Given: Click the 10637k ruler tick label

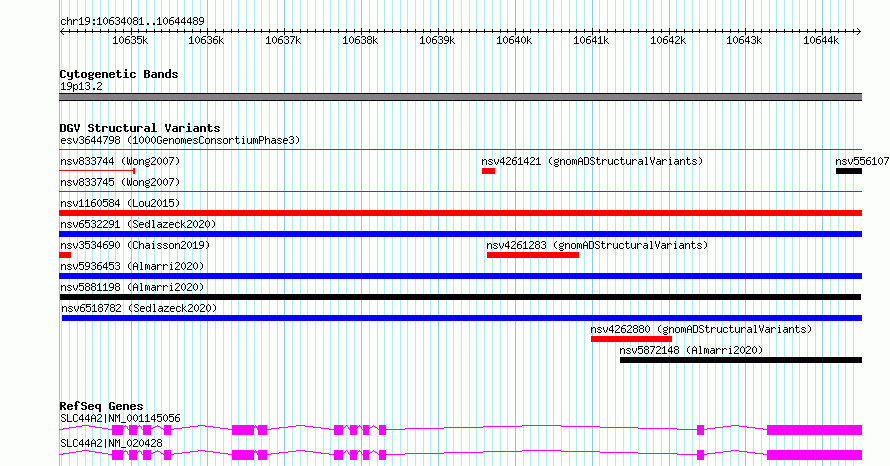Looking at the screenshot, I should pos(283,40).
